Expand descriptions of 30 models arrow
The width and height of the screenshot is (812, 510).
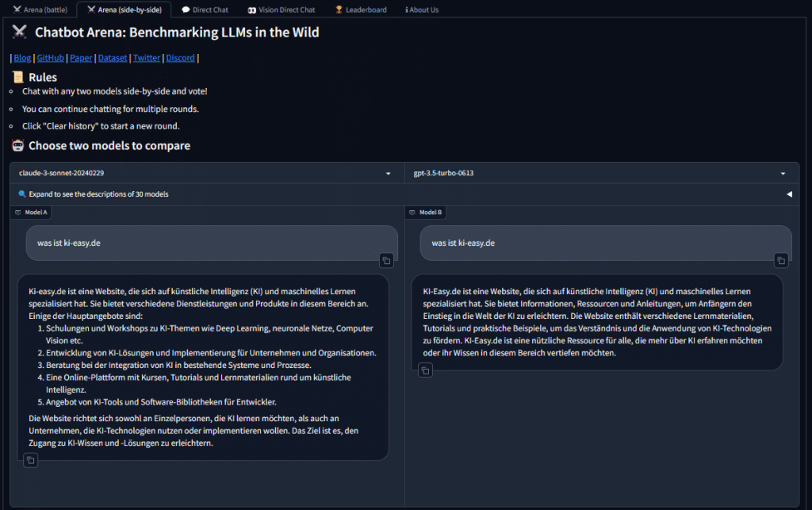click(x=789, y=194)
